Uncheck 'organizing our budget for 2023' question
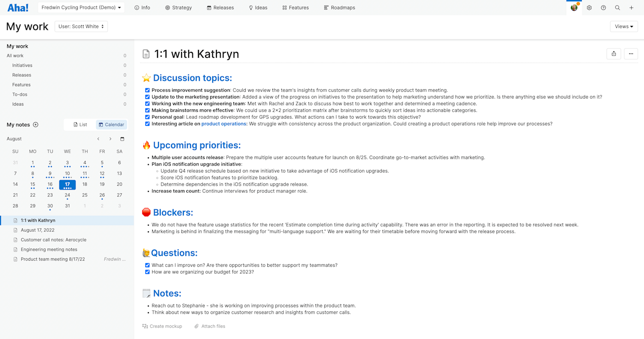Image resolution: width=644 pixels, height=339 pixels. coord(148,272)
